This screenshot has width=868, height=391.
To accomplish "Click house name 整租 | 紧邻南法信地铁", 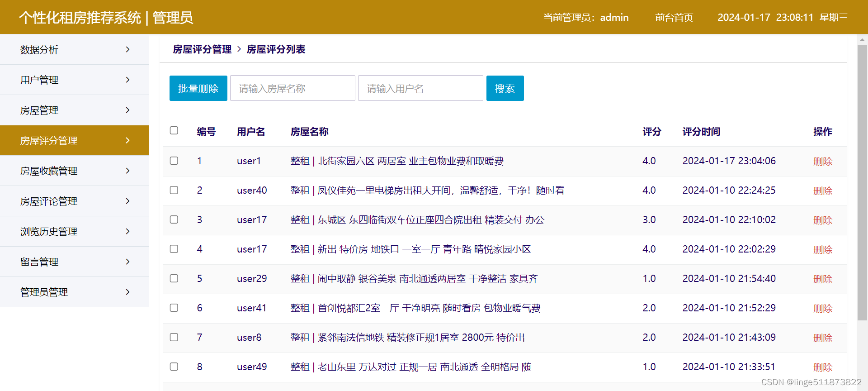I will (407, 338).
